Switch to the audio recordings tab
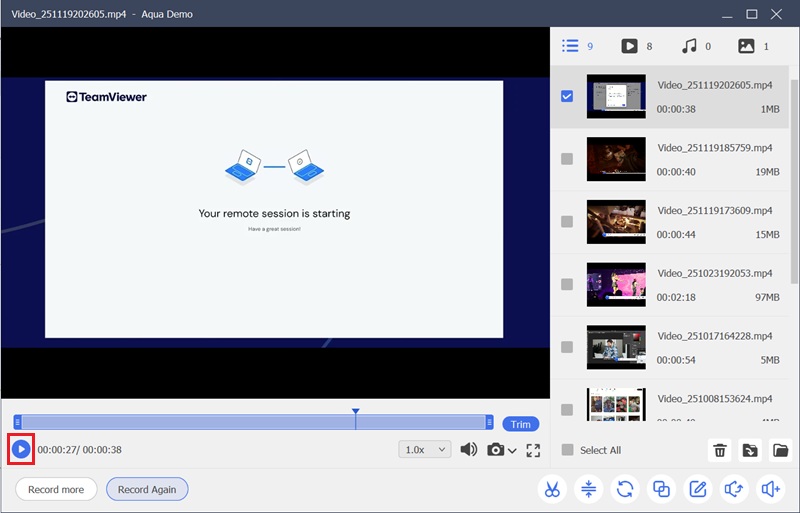The width and height of the screenshot is (800, 513). point(689,46)
